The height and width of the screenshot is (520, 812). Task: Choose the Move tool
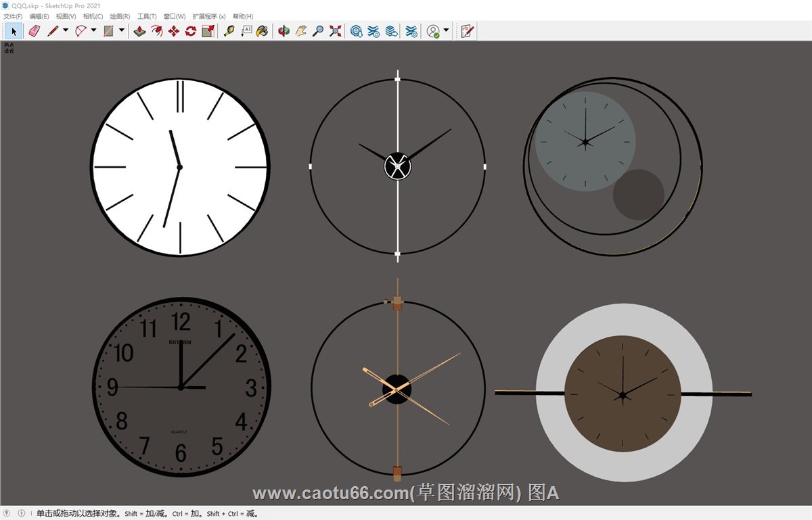pyautogui.click(x=174, y=31)
